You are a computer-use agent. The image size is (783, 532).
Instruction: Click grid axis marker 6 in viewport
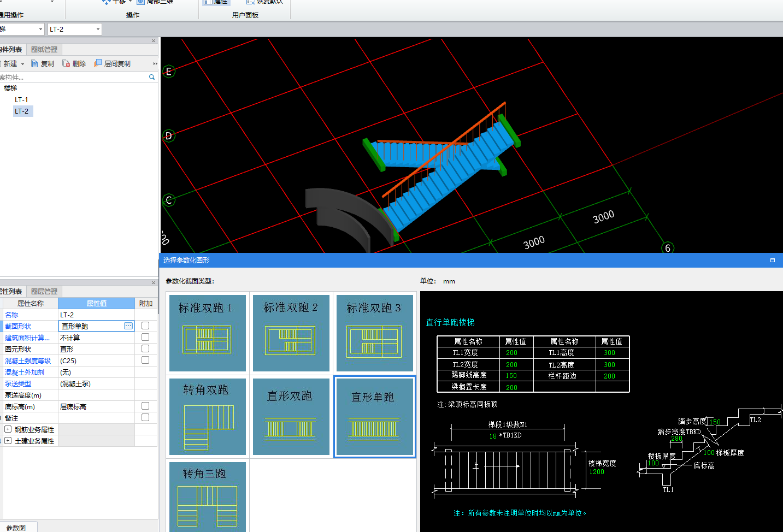(x=668, y=247)
